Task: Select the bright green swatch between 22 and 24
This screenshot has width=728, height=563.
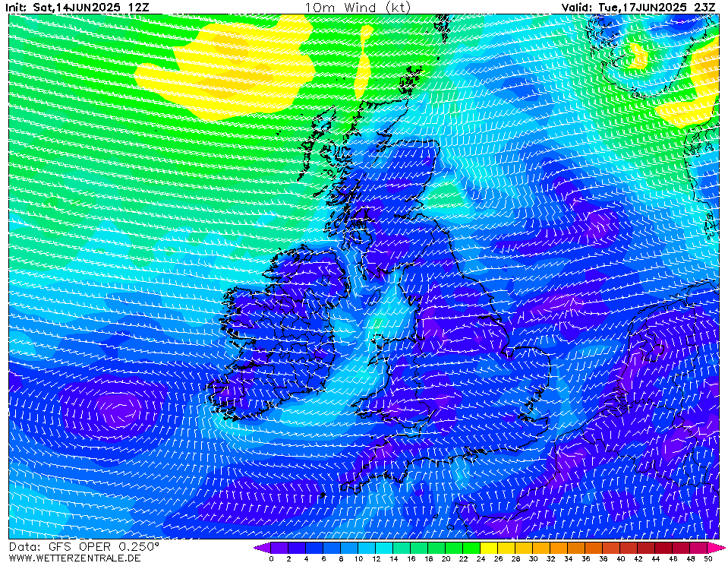Action: [x=471, y=548]
